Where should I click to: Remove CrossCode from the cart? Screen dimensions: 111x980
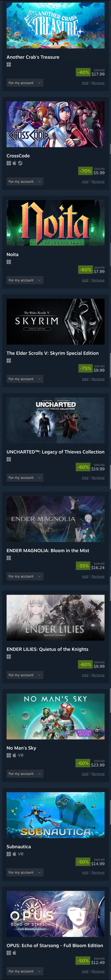tap(98, 181)
